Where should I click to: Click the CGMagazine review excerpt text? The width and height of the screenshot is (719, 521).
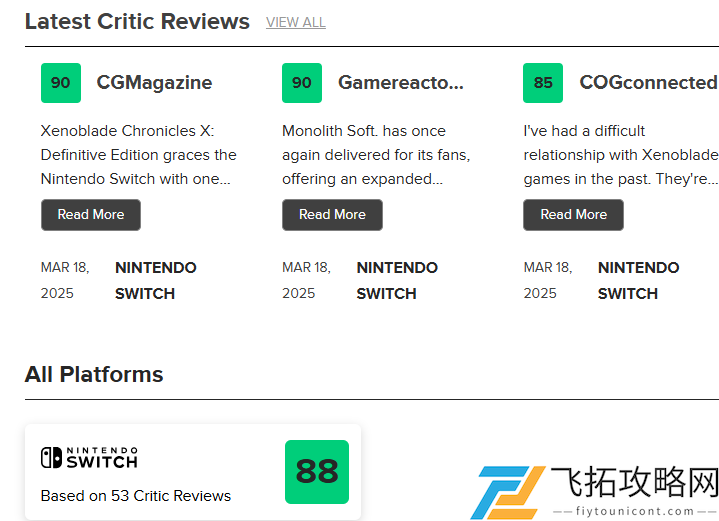(x=138, y=155)
